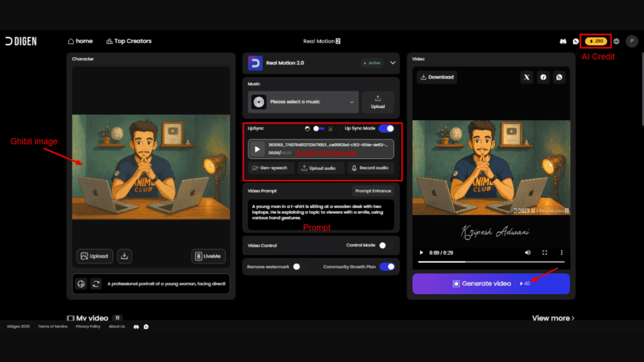Viewport: 644px width, 362px height.
Task: Expand the Real Motion 2.0 model dropdown
Action: [x=392, y=63]
